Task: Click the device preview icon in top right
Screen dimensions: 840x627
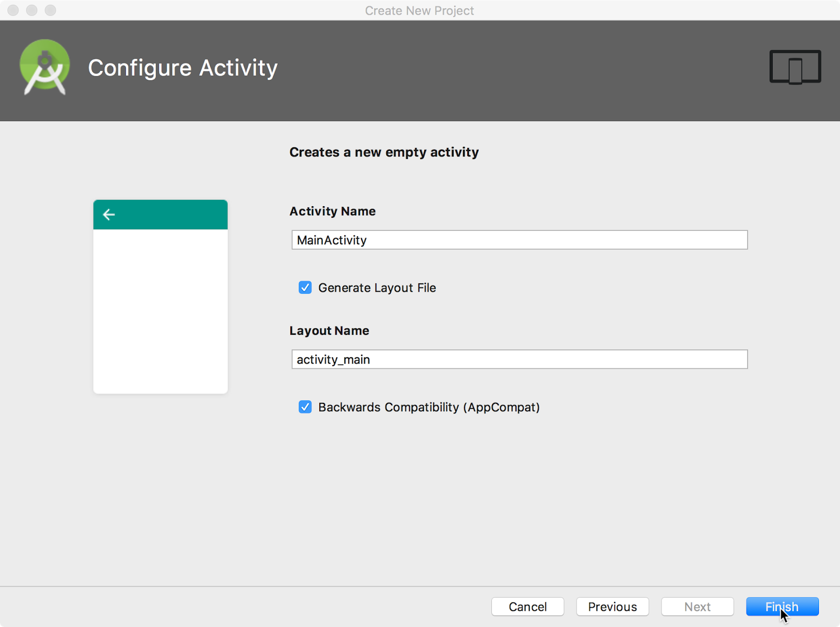Action: (x=795, y=67)
